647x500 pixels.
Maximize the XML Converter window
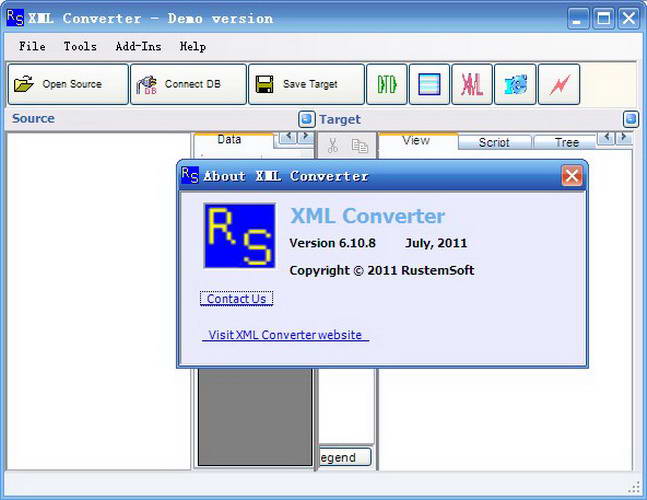[603, 19]
